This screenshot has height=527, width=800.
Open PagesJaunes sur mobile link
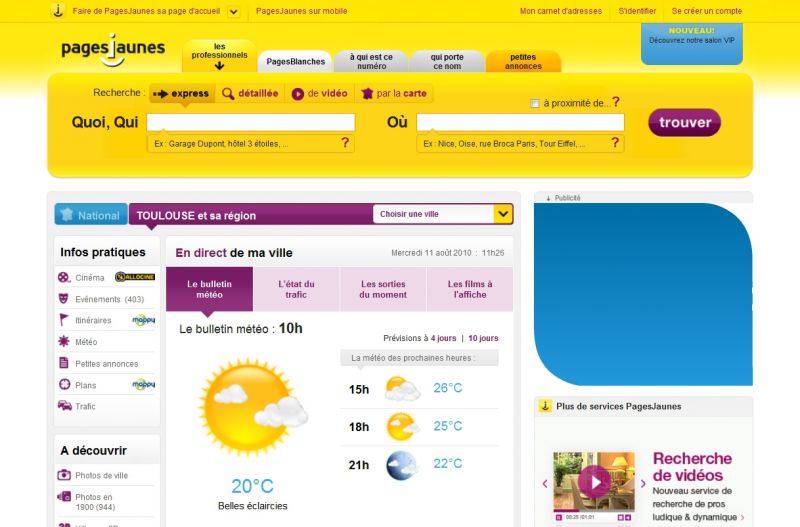click(x=302, y=11)
